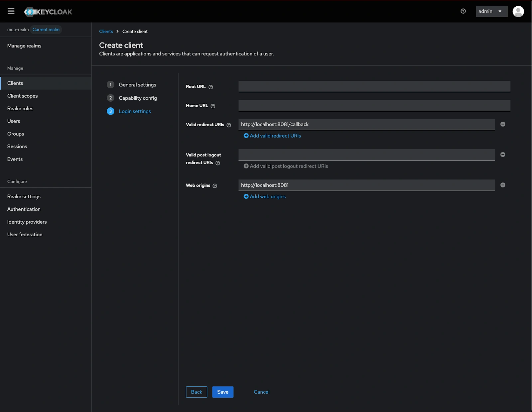Select Clients in sidebar

click(x=46, y=83)
